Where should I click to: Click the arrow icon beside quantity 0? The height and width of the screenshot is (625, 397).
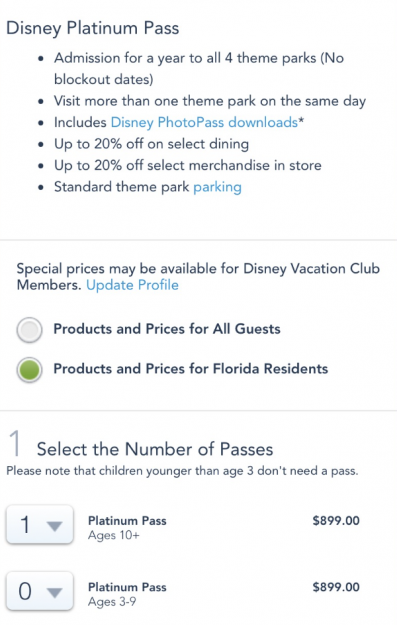pyautogui.click(x=54, y=593)
